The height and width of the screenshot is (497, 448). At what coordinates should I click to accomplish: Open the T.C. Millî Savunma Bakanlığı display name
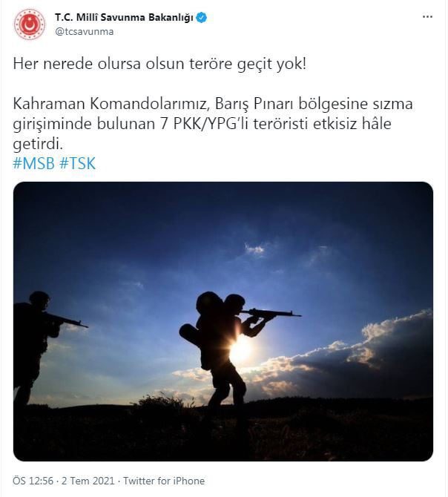click(x=124, y=18)
